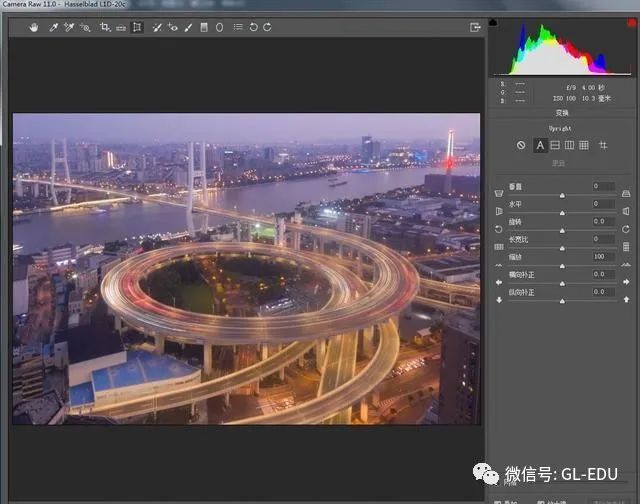This screenshot has height=504, width=640.
Task: Rotate image counterclockwise
Action: (x=253, y=27)
